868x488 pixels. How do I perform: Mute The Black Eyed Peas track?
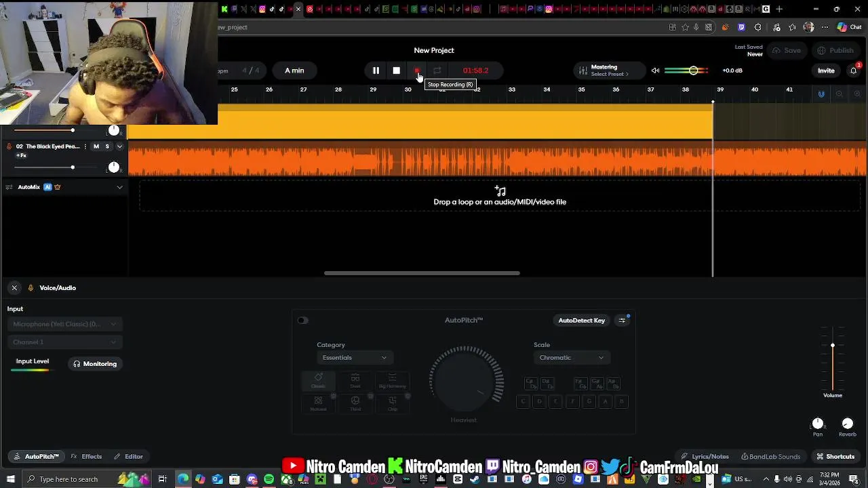click(x=96, y=146)
